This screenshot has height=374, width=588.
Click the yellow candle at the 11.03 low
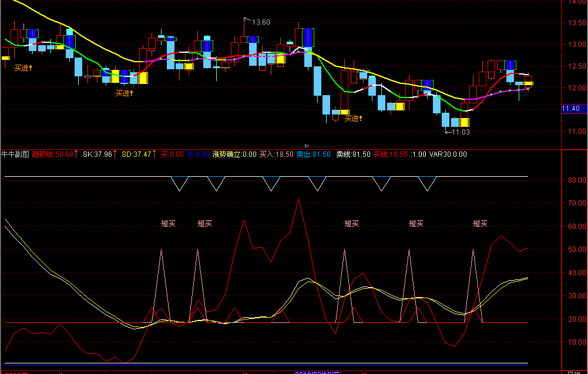click(x=464, y=123)
